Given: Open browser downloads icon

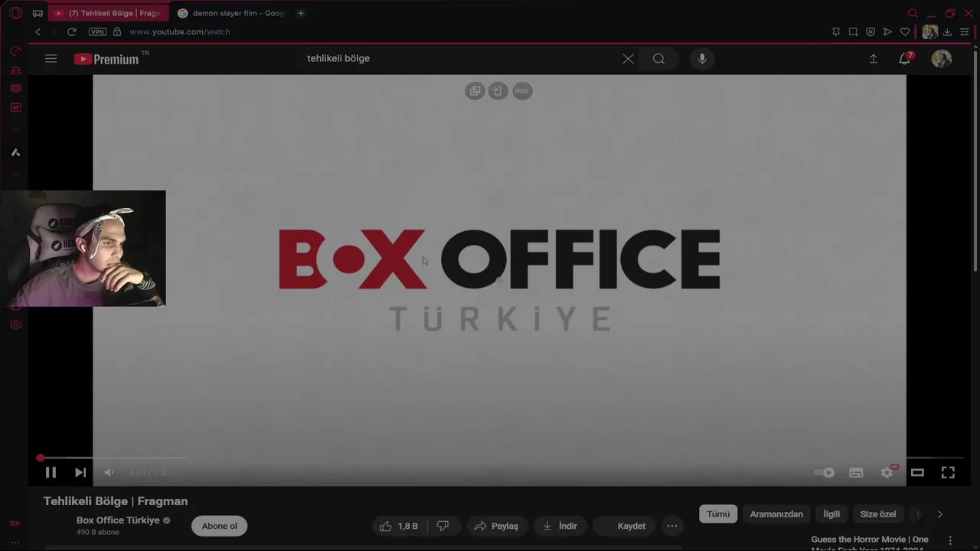Looking at the screenshot, I should 947,31.
